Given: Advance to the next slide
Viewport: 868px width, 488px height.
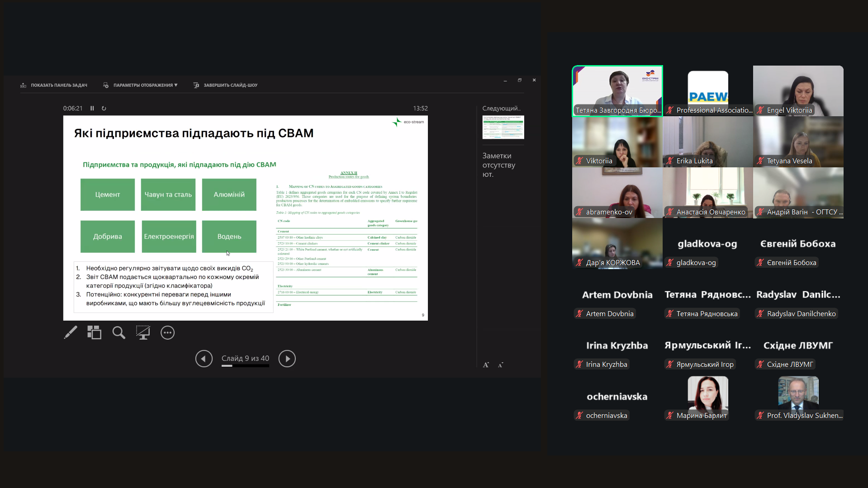Looking at the screenshot, I should tap(287, 359).
